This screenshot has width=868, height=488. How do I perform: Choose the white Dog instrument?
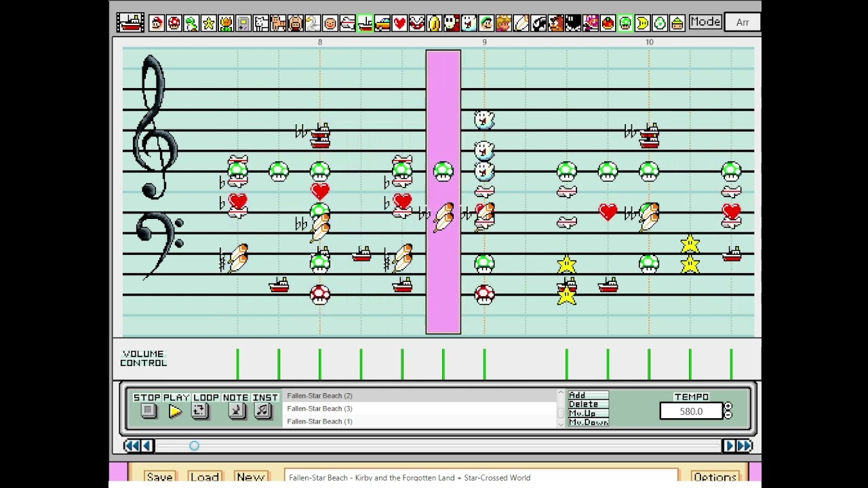261,23
